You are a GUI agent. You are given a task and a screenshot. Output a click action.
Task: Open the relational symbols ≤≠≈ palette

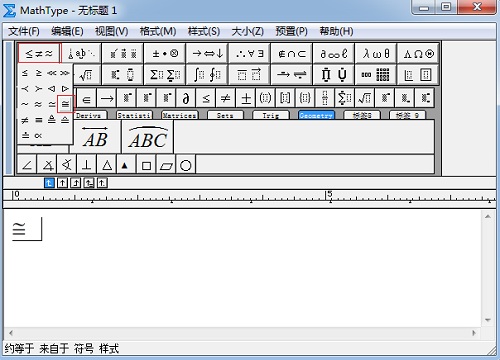click(x=39, y=53)
